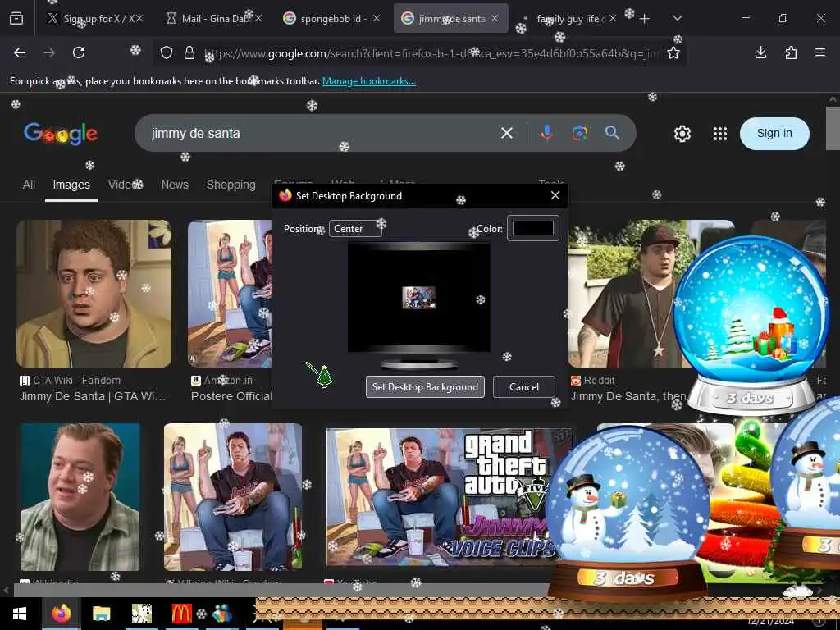Switch to the Mail - Gina tab

pyautogui.click(x=212, y=18)
